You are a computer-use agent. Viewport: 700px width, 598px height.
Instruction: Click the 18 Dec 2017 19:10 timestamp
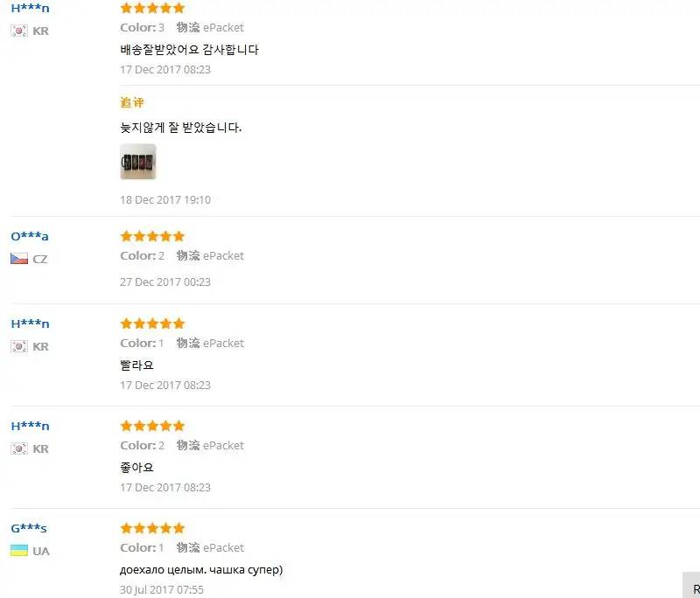(165, 199)
